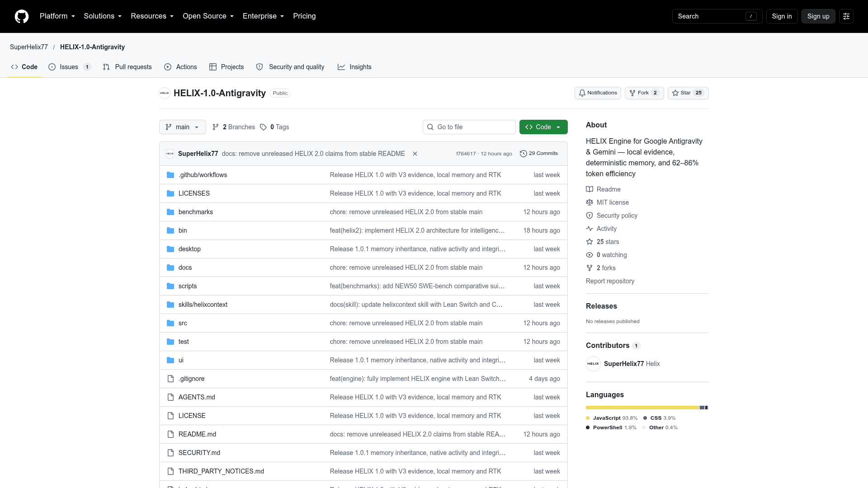Expand the Enterprise menu
This screenshot has height=488, width=868.
[x=264, y=16]
